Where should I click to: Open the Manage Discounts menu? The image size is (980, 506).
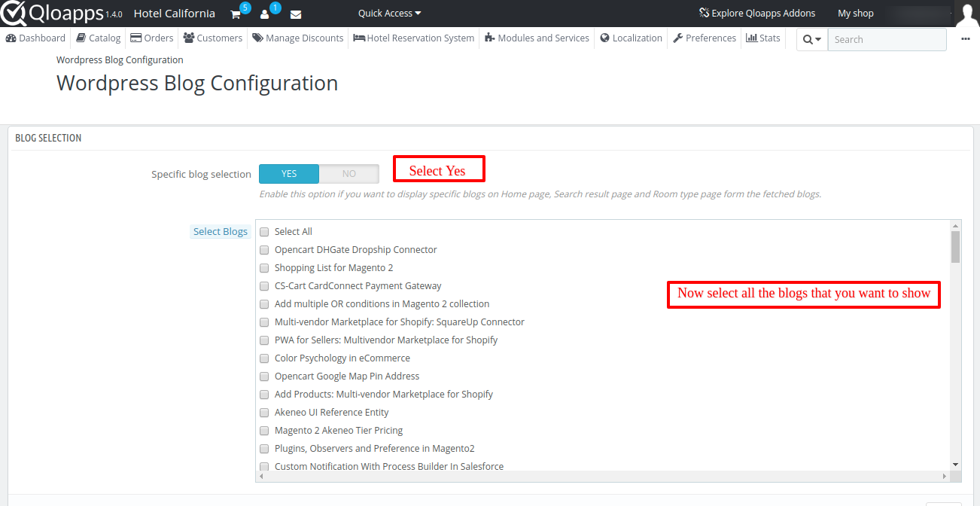[x=298, y=38]
